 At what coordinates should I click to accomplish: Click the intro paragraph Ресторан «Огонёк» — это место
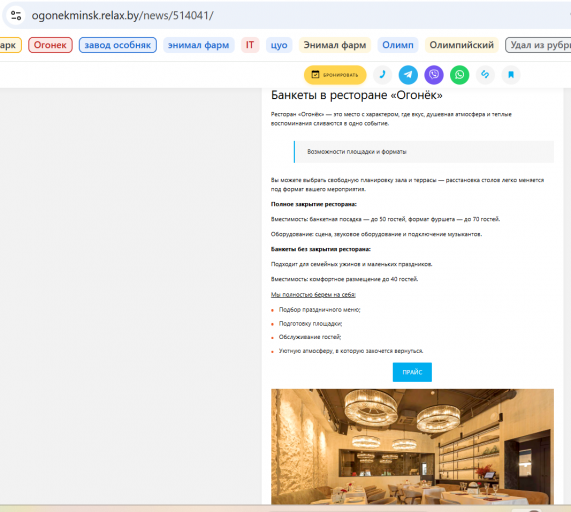click(x=391, y=119)
